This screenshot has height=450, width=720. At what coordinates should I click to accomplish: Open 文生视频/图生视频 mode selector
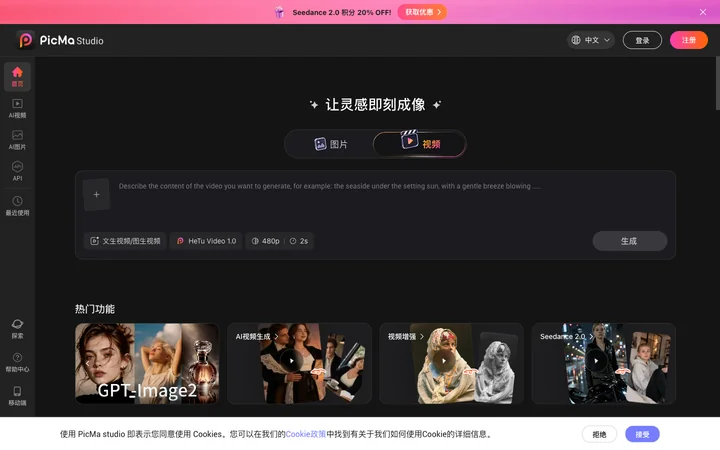pyautogui.click(x=125, y=241)
